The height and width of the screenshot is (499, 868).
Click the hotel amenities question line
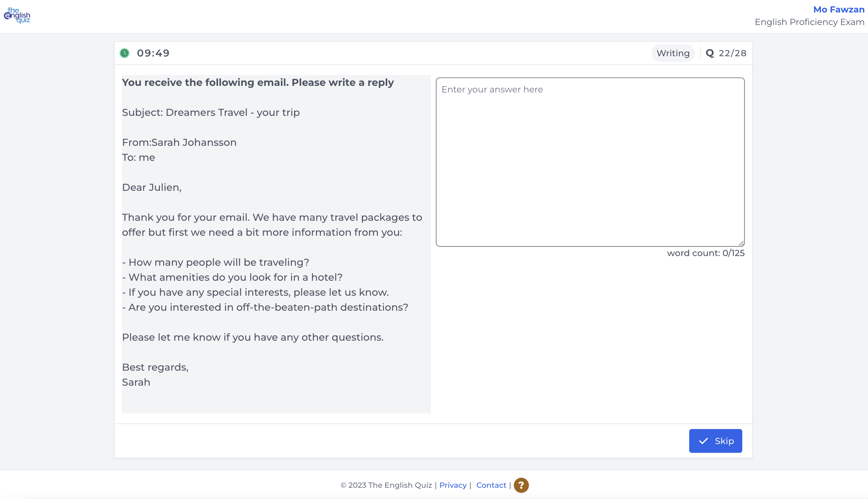(x=232, y=277)
